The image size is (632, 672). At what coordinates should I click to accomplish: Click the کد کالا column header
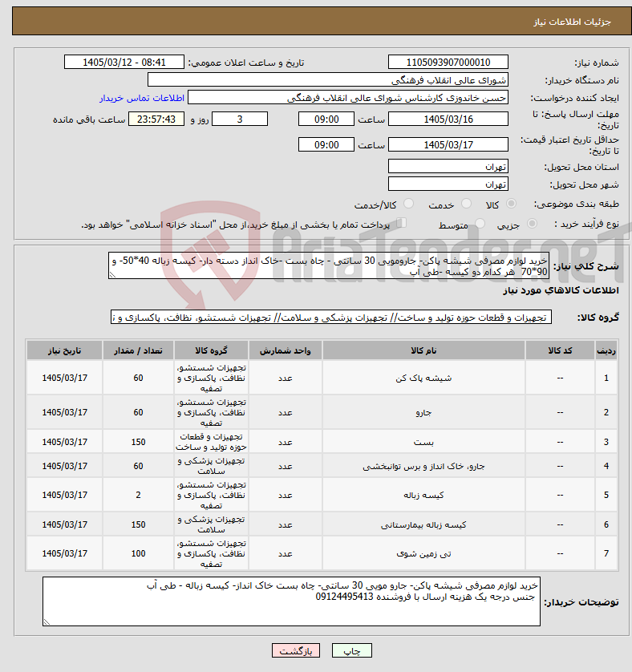point(560,350)
